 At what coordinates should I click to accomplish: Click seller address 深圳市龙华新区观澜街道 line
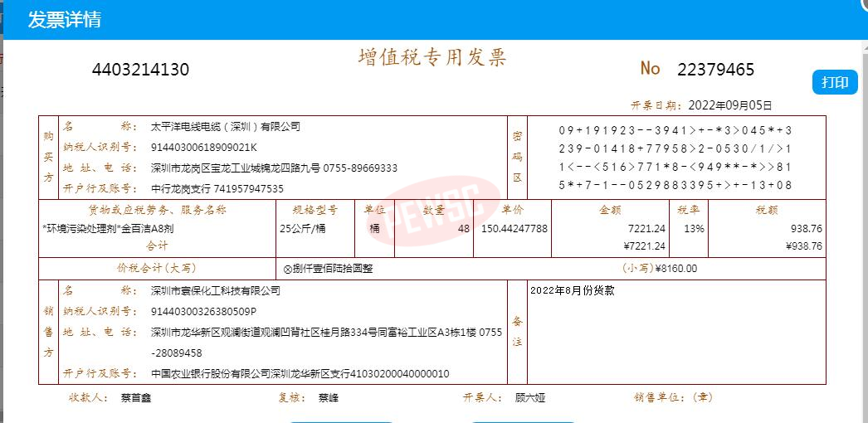(327, 333)
